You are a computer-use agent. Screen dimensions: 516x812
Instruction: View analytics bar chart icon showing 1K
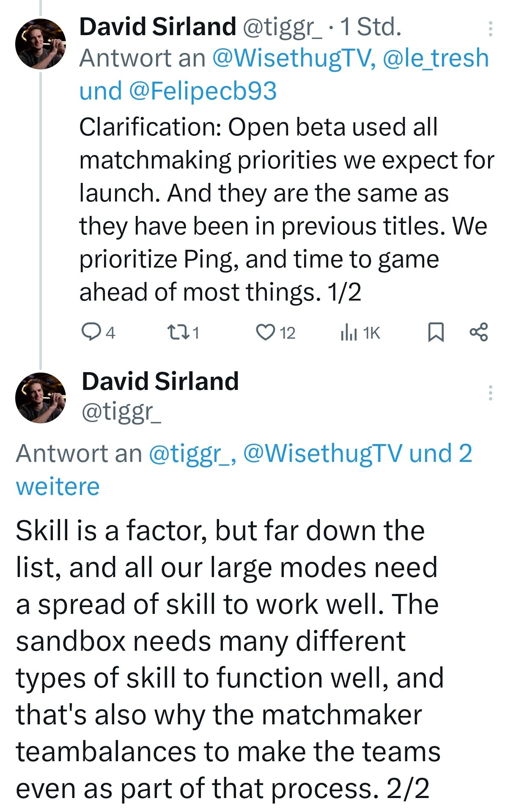click(349, 332)
